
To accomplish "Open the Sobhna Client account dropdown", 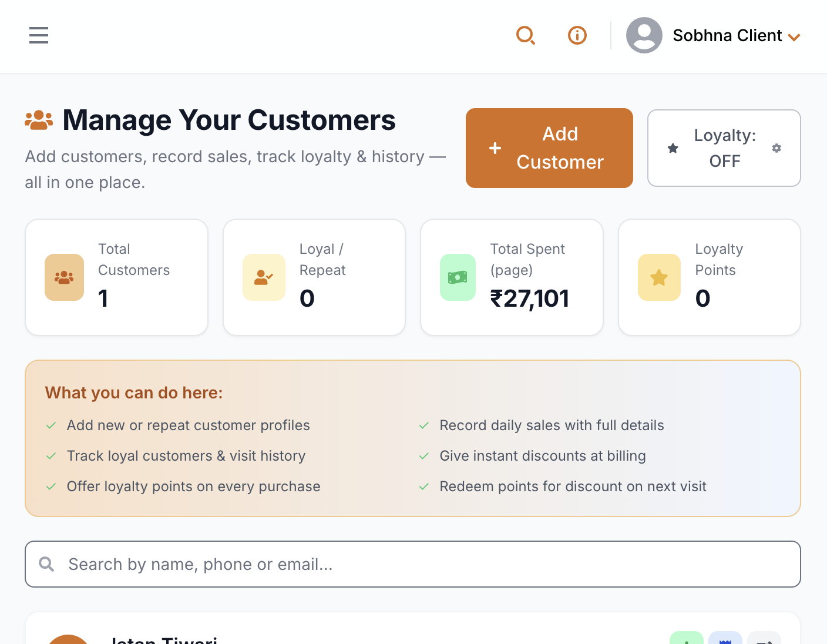I will pyautogui.click(x=728, y=35).
